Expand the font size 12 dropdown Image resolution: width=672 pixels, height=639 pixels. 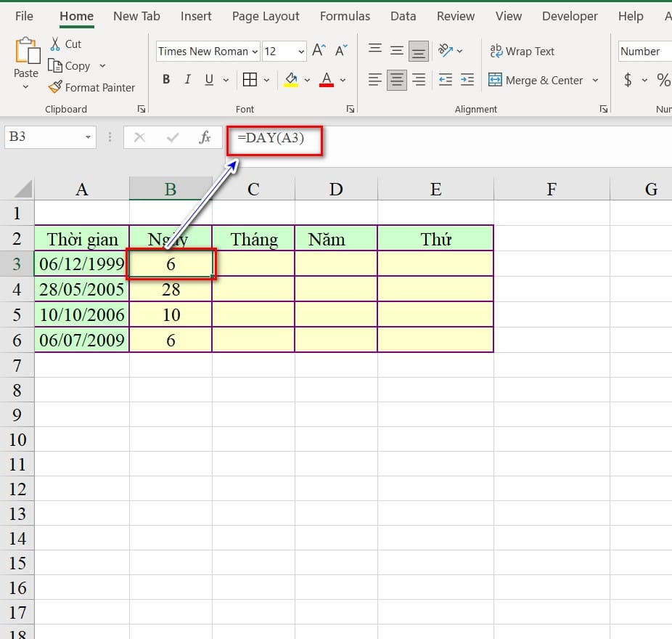tap(301, 52)
